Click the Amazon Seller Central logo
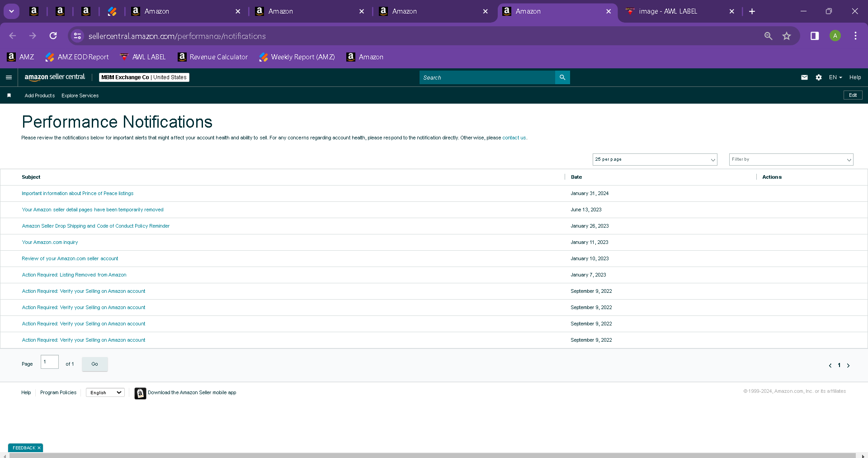This screenshot has height=458, width=868. [x=55, y=77]
